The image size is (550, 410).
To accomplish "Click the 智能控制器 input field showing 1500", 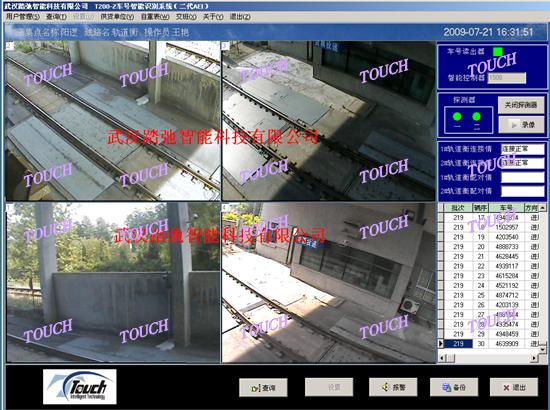I will tap(507, 78).
